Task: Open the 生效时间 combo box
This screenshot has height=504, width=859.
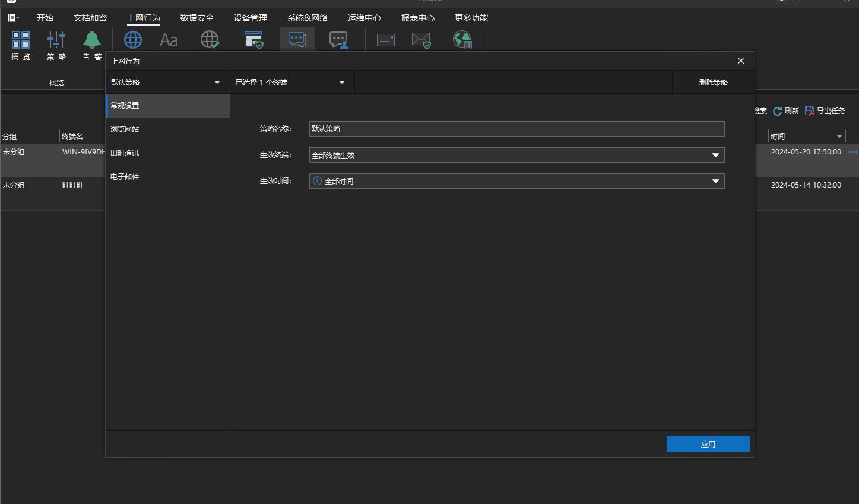Action: coord(517,181)
